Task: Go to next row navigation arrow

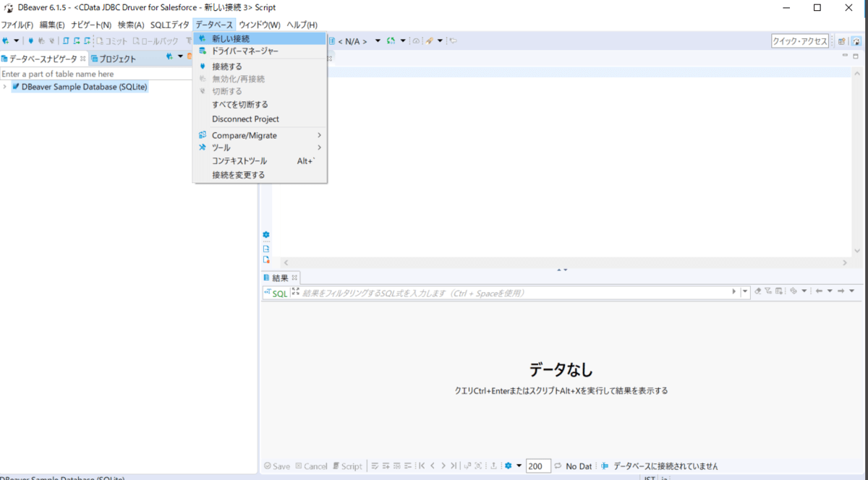Action: tap(443, 466)
